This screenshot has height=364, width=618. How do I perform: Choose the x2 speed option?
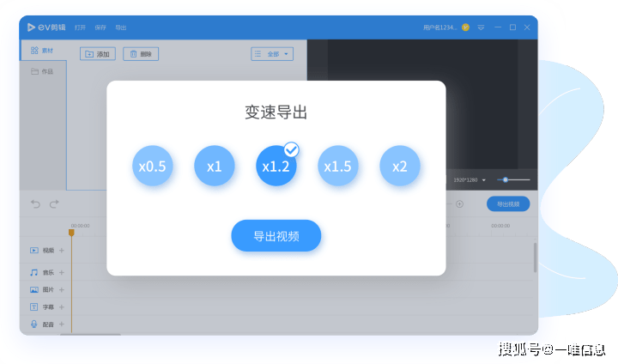coord(400,166)
